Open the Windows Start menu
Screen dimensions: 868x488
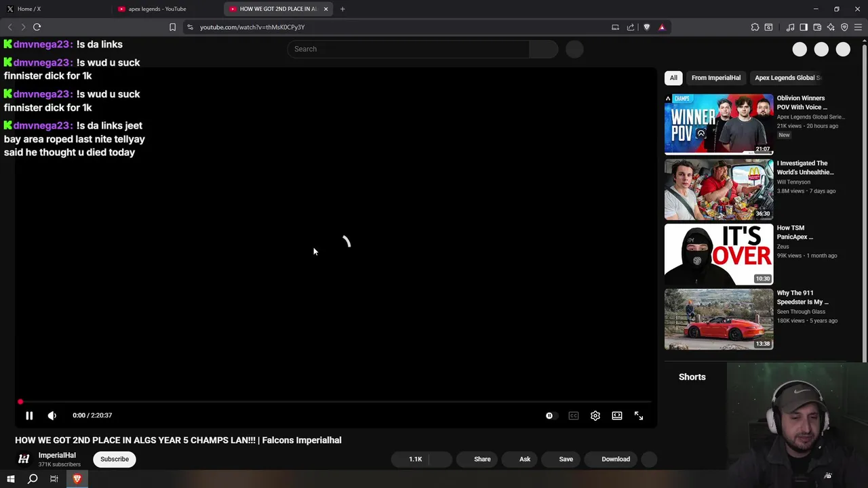pyautogui.click(x=11, y=479)
